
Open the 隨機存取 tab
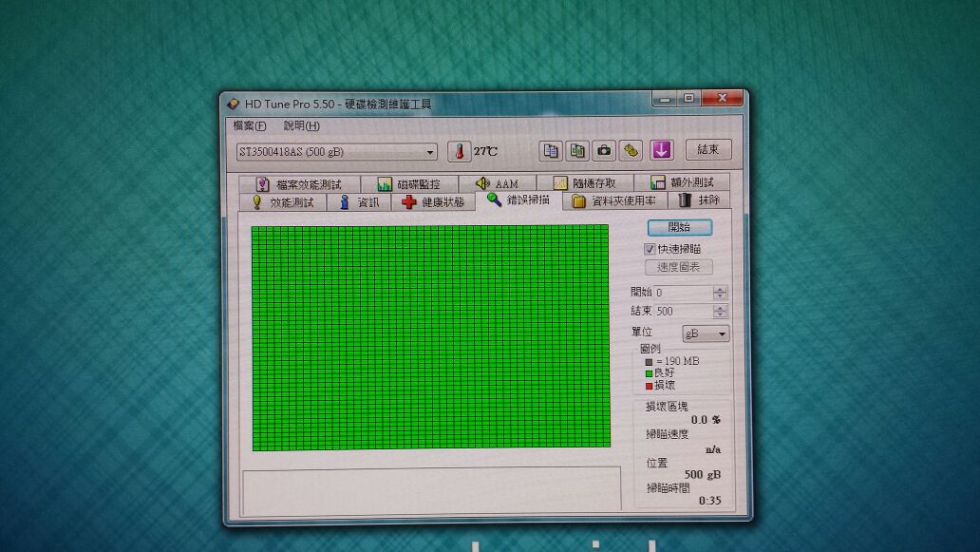(585, 182)
